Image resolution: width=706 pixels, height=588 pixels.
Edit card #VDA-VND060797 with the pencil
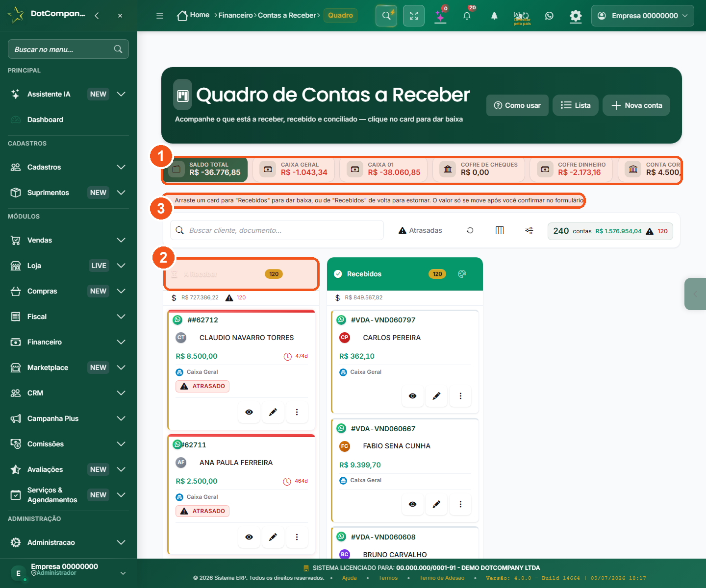click(x=436, y=396)
